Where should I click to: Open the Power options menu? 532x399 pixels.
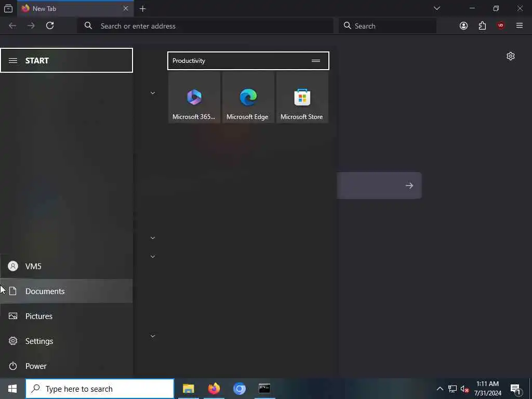(66, 366)
